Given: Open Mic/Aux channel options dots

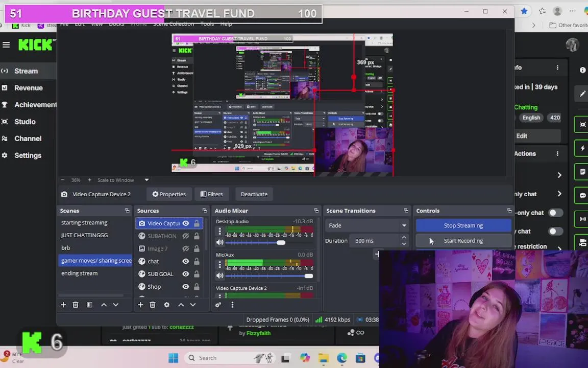Looking at the screenshot, I should 220,264.
